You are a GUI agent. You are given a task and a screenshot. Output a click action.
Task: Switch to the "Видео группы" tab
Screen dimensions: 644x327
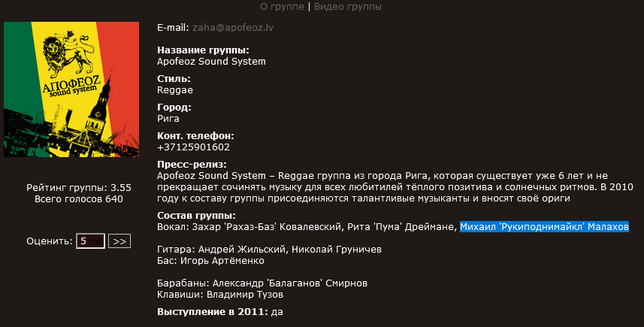click(x=347, y=7)
